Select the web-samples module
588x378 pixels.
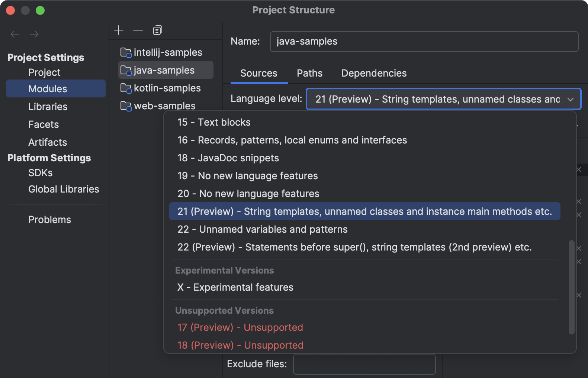(x=164, y=106)
